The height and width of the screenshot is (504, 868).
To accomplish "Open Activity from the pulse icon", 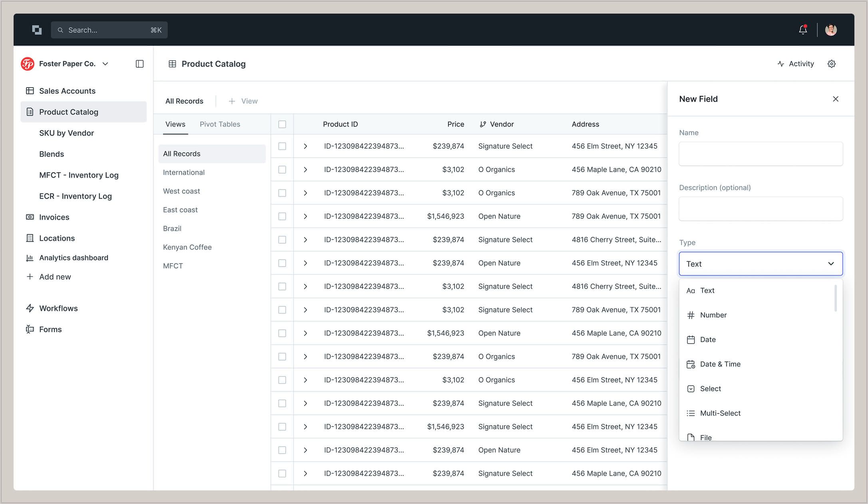I will (x=781, y=64).
